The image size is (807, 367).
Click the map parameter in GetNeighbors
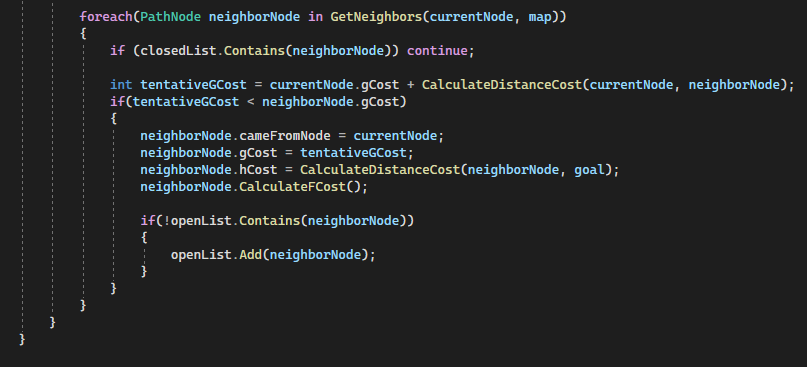(x=539, y=16)
